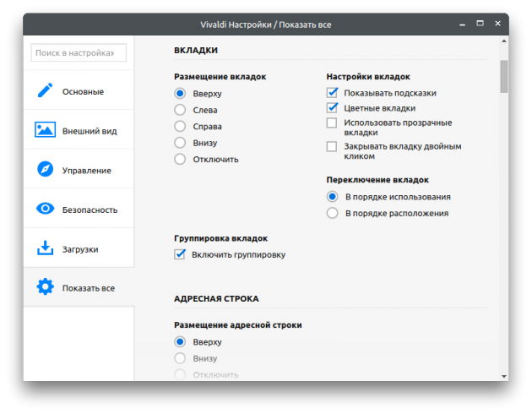Focus the Поиск в настройках search field
Image resolution: width=532 pixels, height=414 pixels.
[79, 52]
